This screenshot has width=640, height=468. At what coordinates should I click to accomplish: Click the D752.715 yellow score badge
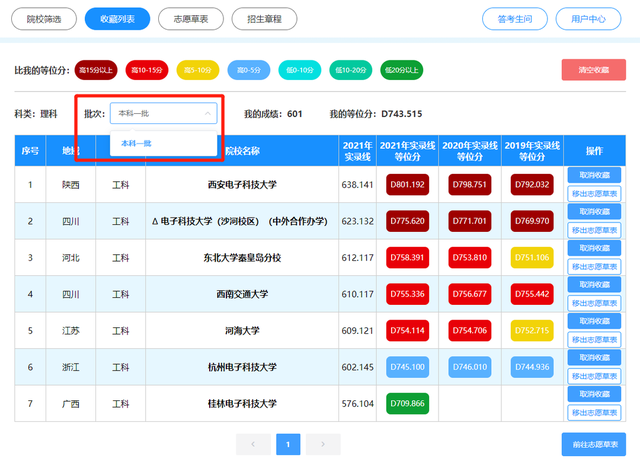pos(532,330)
